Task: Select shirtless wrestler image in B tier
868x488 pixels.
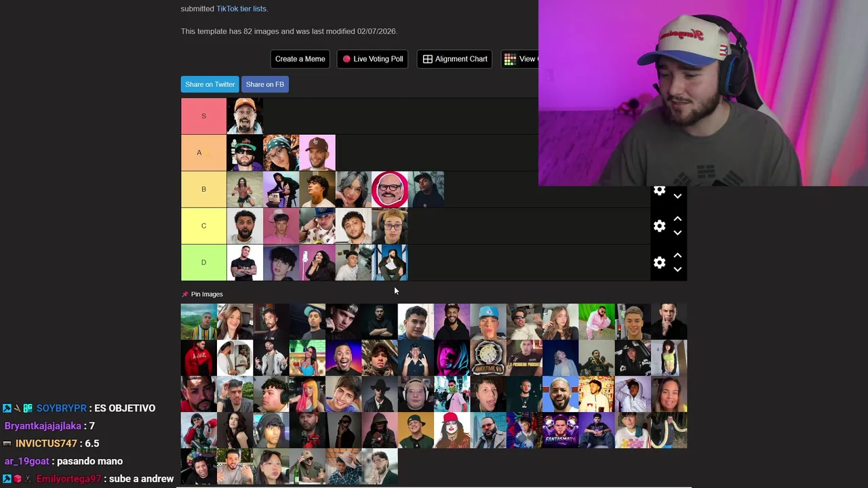Action: [x=245, y=189]
